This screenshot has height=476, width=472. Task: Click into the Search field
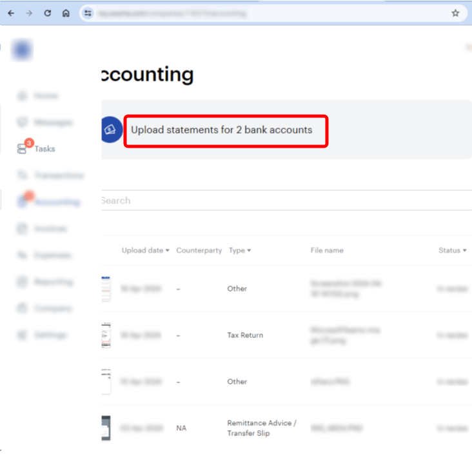286,201
